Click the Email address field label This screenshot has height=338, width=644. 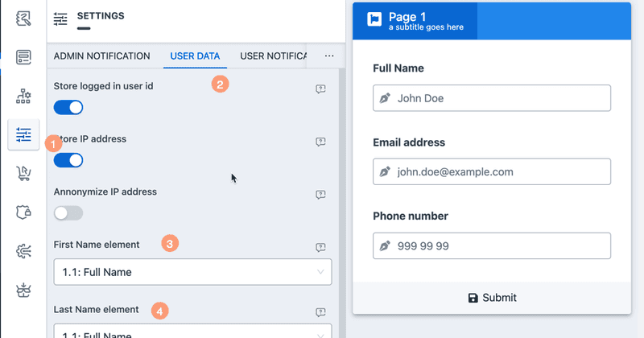[409, 142]
